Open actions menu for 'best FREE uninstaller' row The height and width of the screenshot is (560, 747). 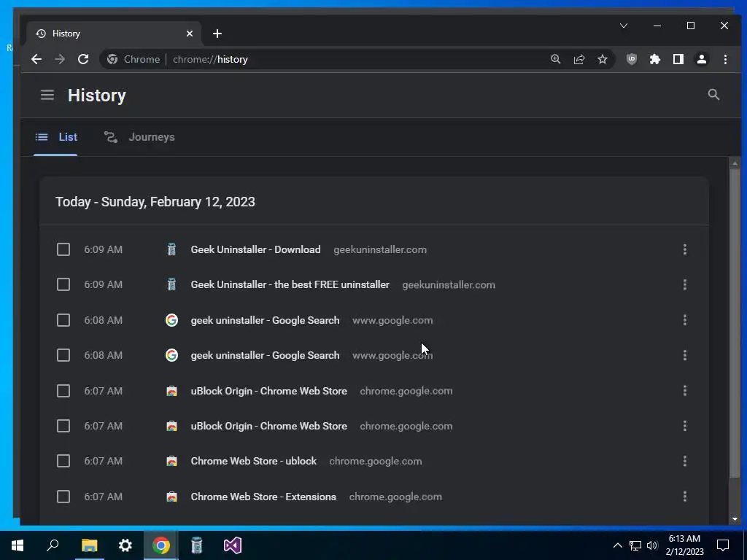tap(684, 285)
